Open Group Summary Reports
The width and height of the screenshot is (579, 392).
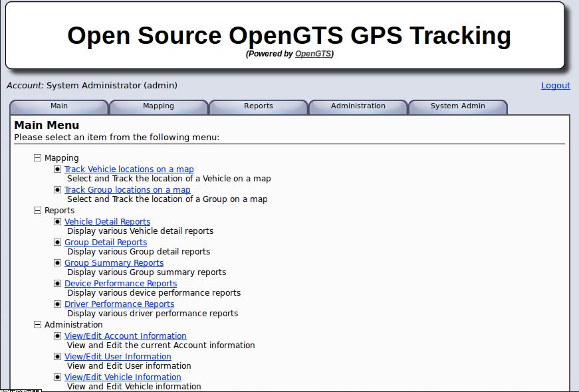(114, 263)
